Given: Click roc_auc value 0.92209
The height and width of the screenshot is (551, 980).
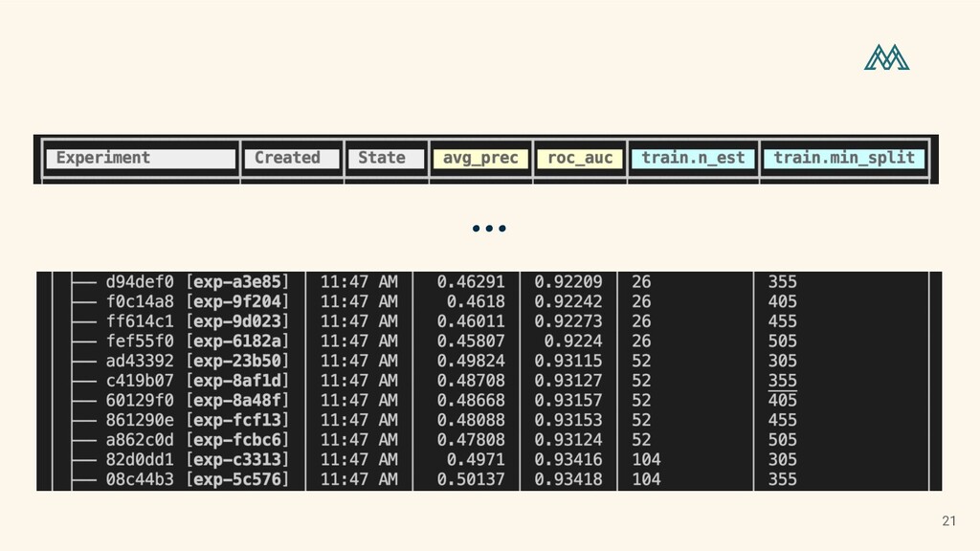Looking at the screenshot, I should point(568,282).
